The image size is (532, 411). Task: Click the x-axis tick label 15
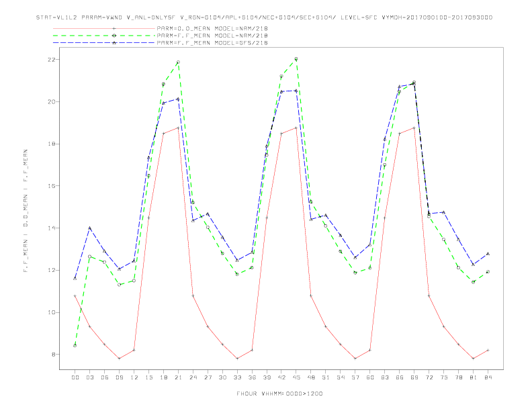[x=148, y=377]
